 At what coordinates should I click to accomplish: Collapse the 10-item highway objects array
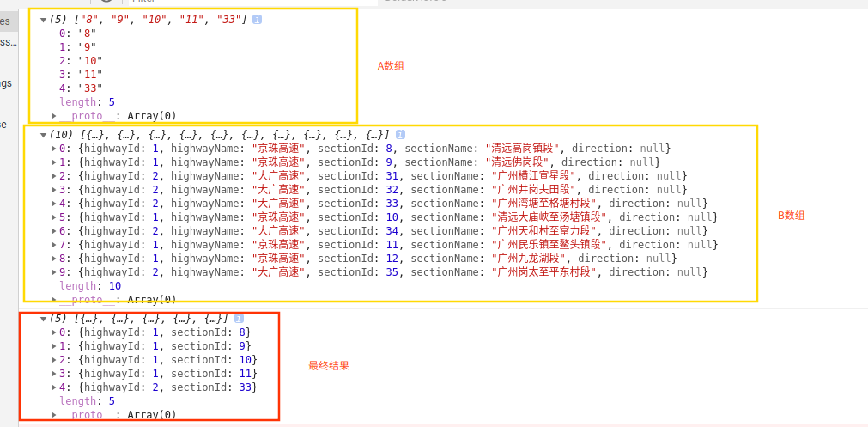click(x=44, y=135)
